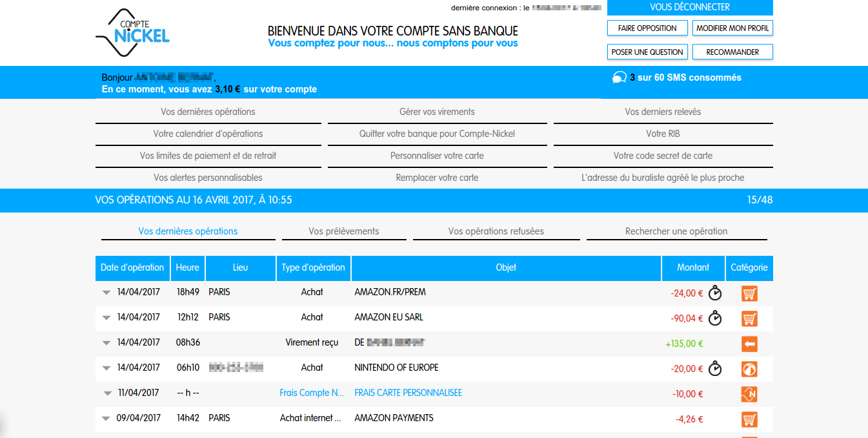868x438 pixels.
Task: Click the arrow category icon for Virement reçu
Action: (749, 344)
